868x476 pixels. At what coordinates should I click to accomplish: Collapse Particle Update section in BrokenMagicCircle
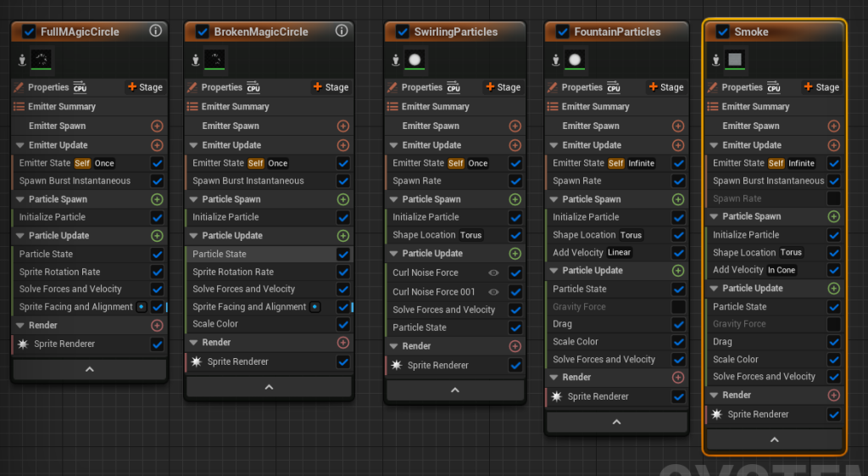click(192, 235)
